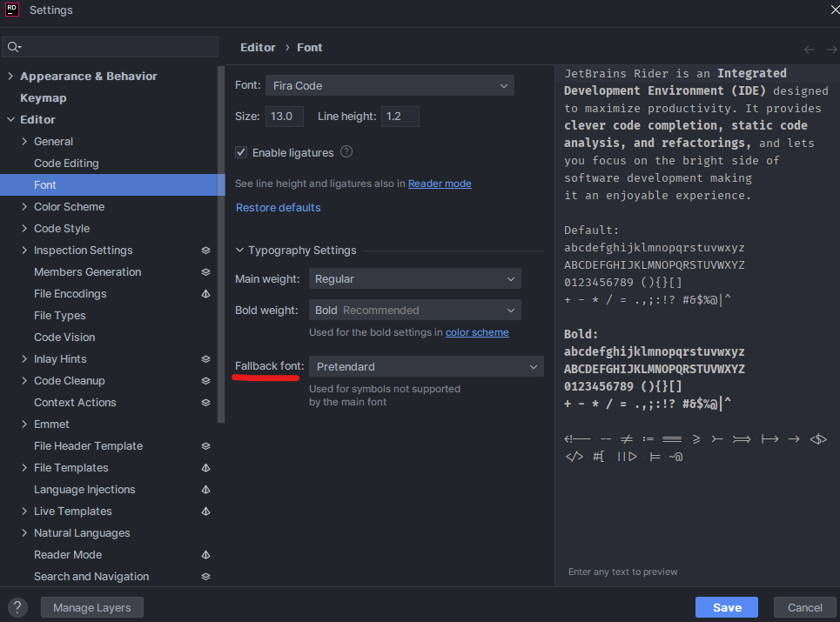Expand the Code Cleanup node arrow
This screenshot has height=622, width=840.
[x=24, y=380]
